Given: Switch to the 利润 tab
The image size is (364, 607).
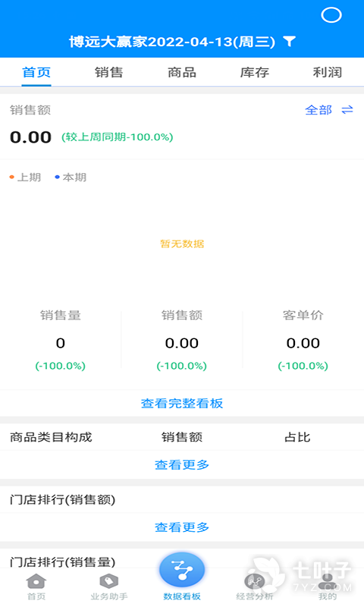Looking at the screenshot, I should (328, 72).
